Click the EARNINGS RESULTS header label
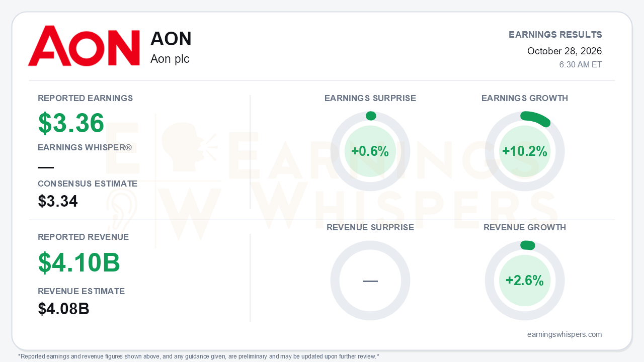 (x=555, y=35)
